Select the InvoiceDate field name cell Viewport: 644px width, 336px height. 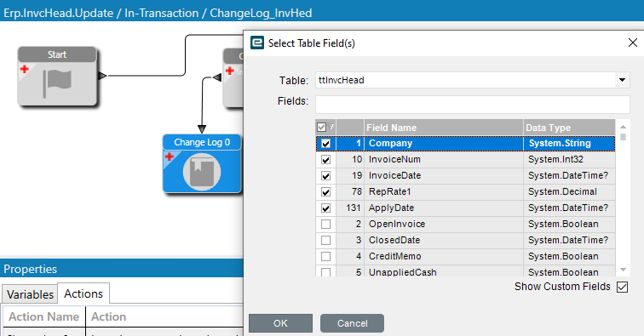[x=444, y=175]
